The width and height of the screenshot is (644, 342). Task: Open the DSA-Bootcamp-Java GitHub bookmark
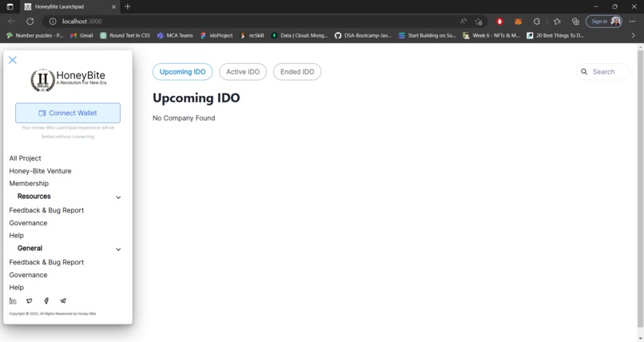click(363, 36)
